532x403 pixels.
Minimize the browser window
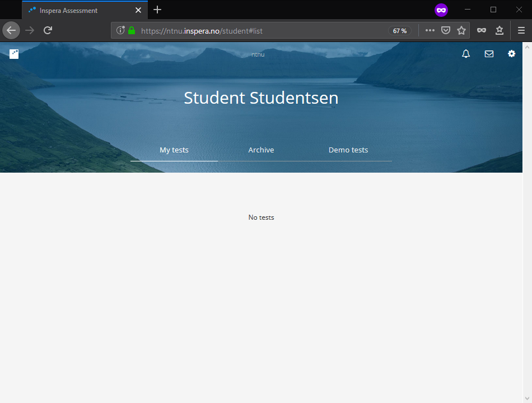(x=468, y=10)
